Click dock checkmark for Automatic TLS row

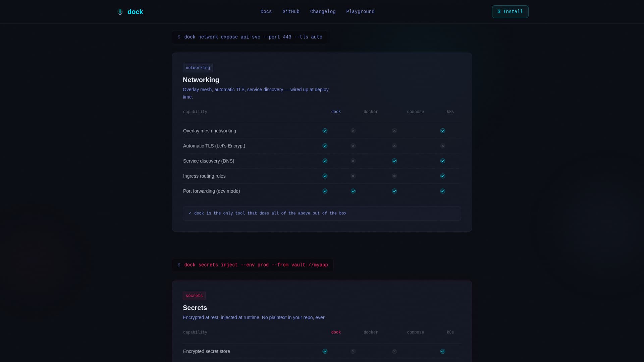(x=325, y=146)
